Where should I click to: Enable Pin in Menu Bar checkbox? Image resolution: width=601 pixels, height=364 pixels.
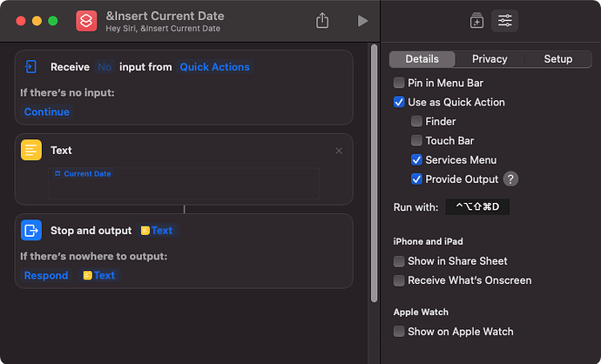(399, 83)
